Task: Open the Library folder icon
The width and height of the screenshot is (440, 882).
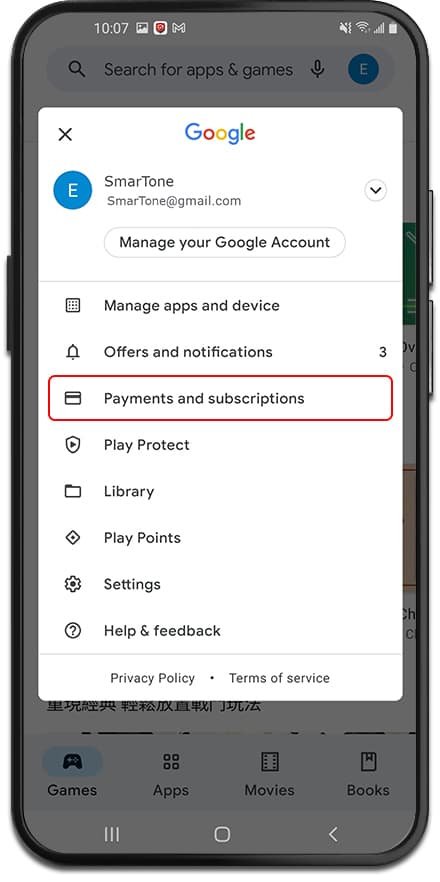Action: 73,492
